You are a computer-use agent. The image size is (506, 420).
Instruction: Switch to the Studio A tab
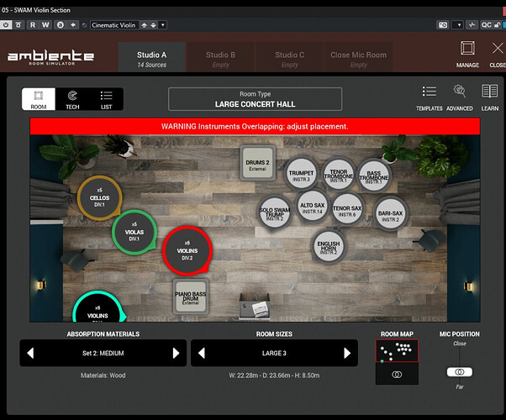151,57
